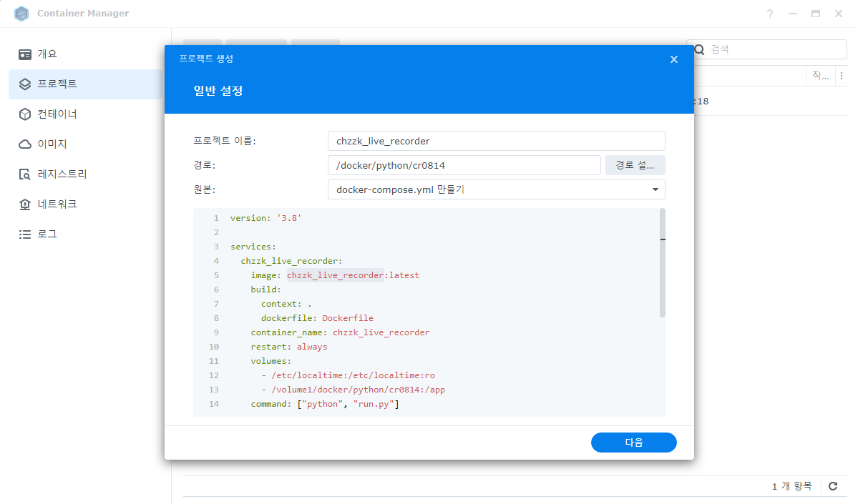Click the Log (로그) list icon

(x=25, y=234)
